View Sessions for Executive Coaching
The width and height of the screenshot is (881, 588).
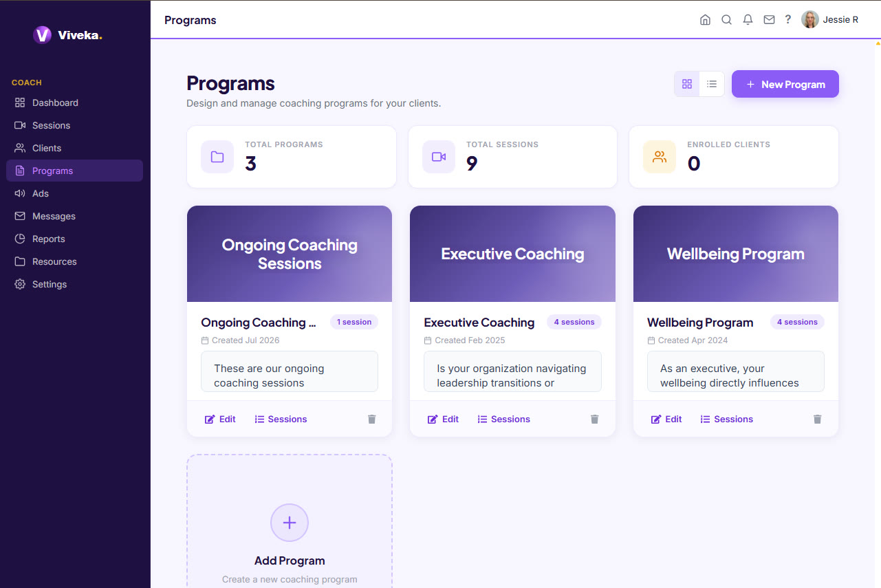coord(503,419)
